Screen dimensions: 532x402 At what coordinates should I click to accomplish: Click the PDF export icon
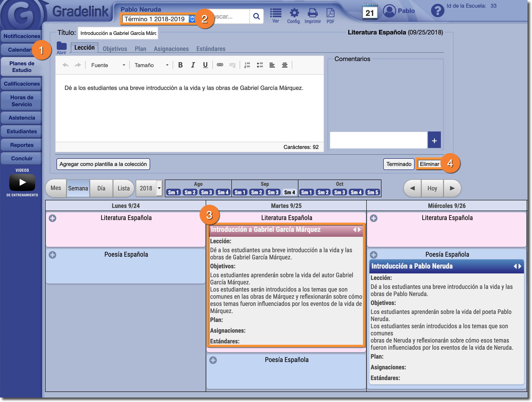point(330,13)
